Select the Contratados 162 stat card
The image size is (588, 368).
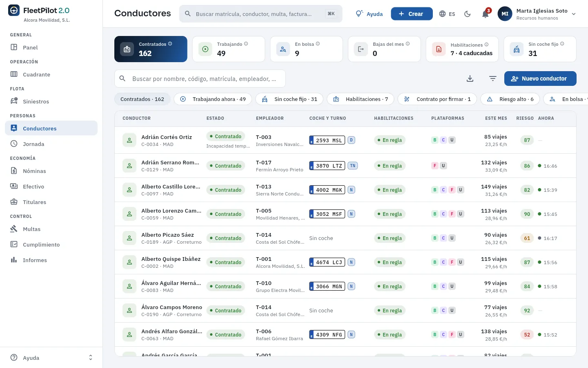point(151,49)
